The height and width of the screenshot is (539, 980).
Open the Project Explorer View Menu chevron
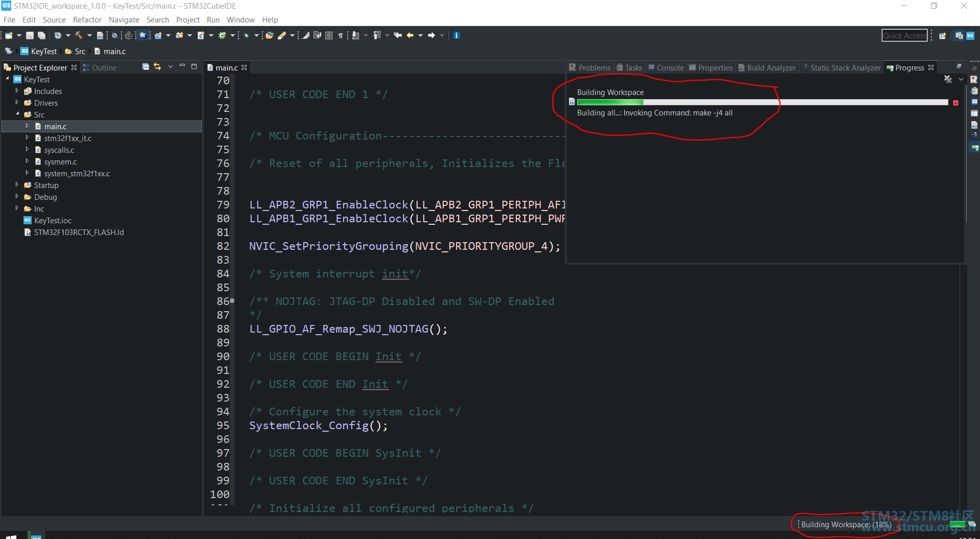pyautogui.click(x=171, y=66)
